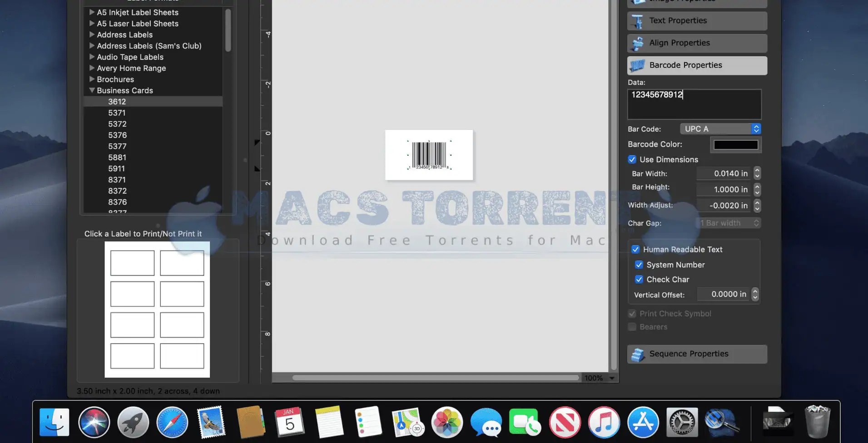This screenshot has width=868, height=443.
Task: Select the barcode on the canvas label
Action: (x=429, y=155)
